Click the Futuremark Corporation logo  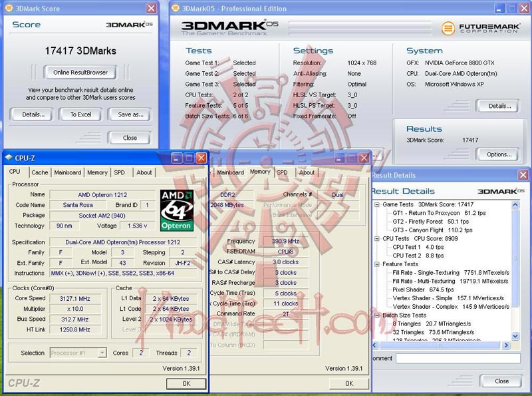pos(480,28)
